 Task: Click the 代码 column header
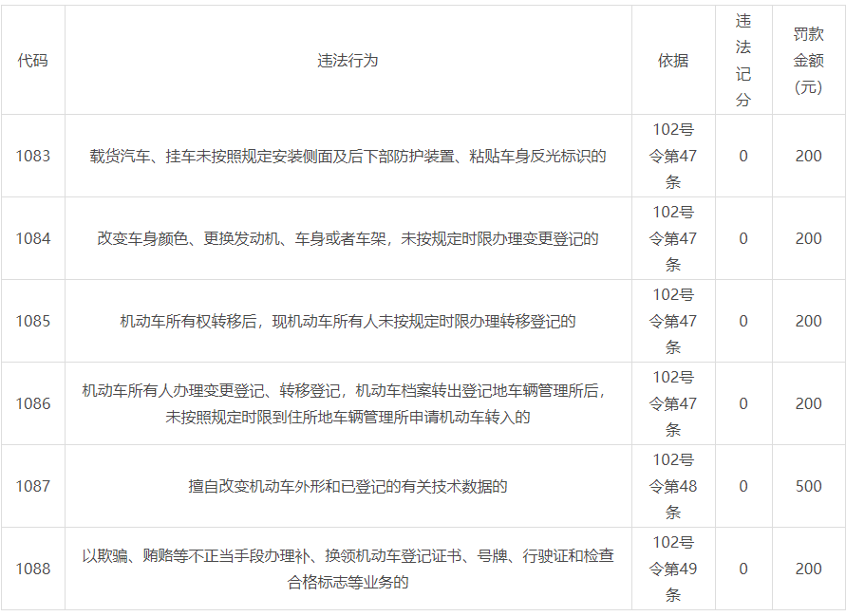32,61
